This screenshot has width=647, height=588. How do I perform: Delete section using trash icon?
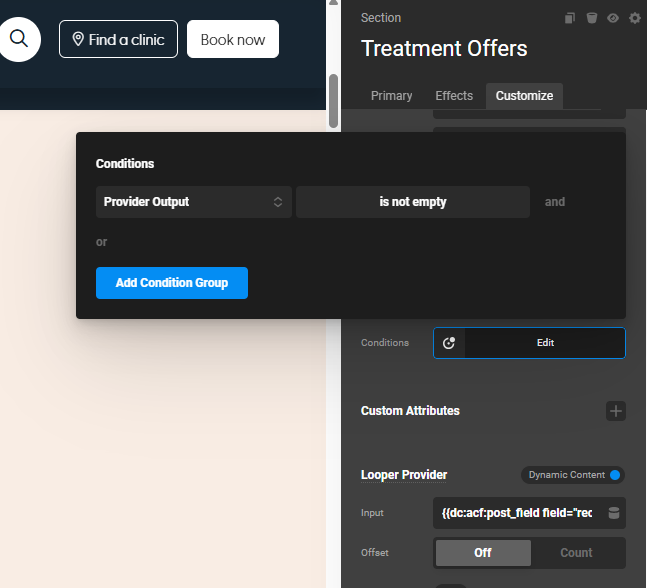(x=592, y=18)
